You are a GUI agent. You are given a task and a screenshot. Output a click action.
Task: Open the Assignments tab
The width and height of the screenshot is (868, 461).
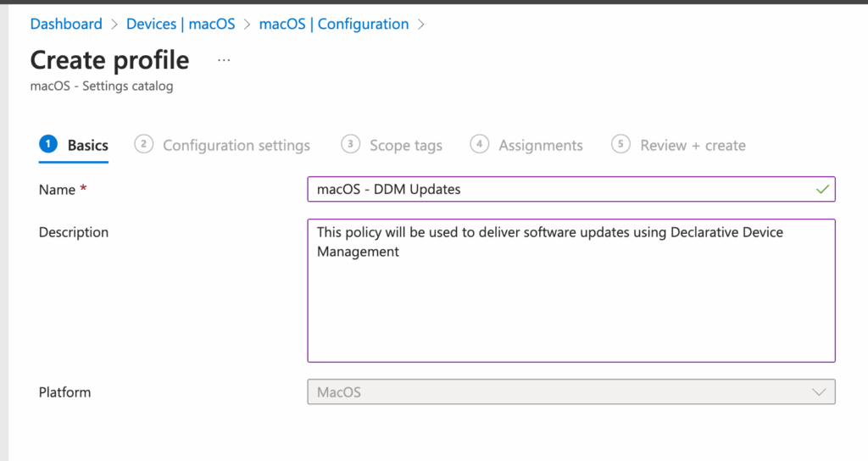point(541,146)
